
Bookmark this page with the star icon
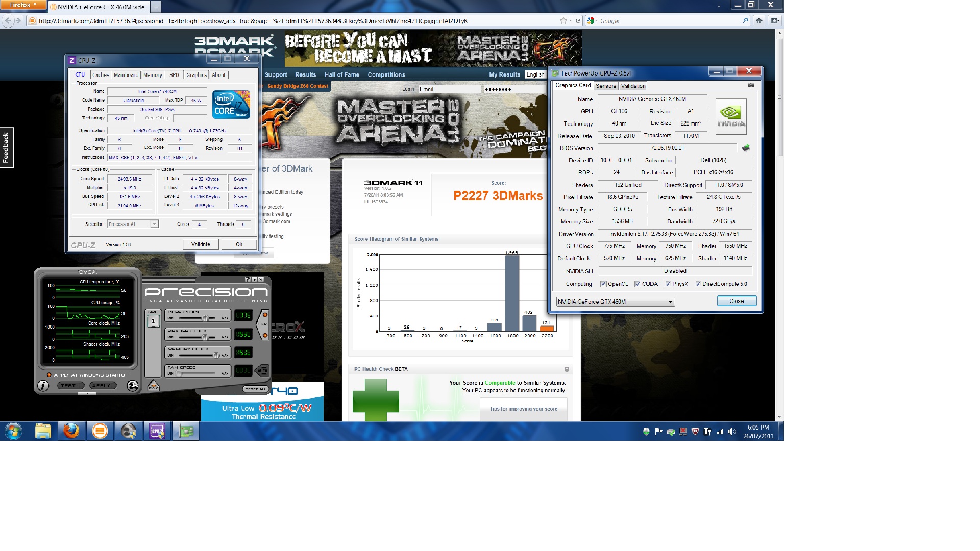pos(563,21)
